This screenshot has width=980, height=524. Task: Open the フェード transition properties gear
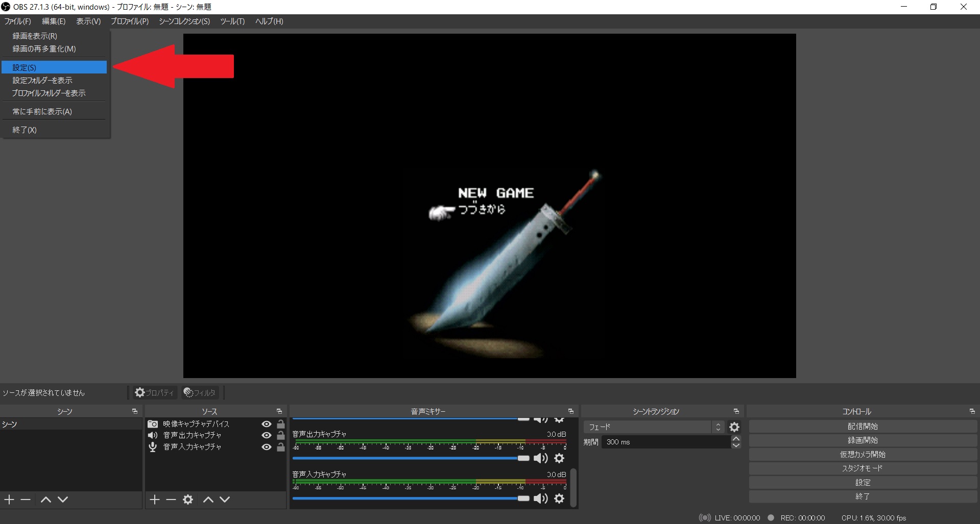pyautogui.click(x=734, y=427)
